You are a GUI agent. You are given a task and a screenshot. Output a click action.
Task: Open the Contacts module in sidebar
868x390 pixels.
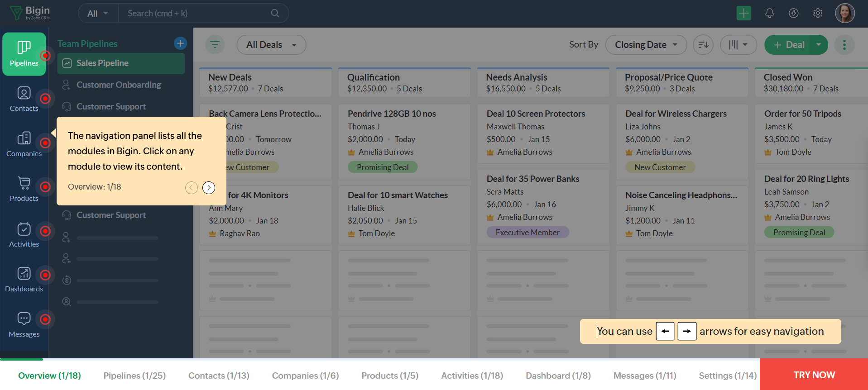[24, 99]
